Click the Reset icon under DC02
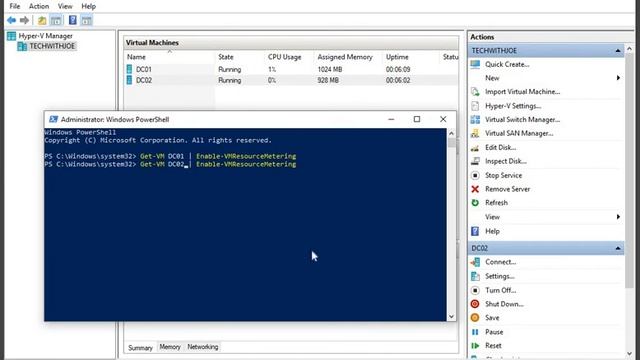Image resolution: width=640 pixels, height=360 pixels. coord(475,346)
